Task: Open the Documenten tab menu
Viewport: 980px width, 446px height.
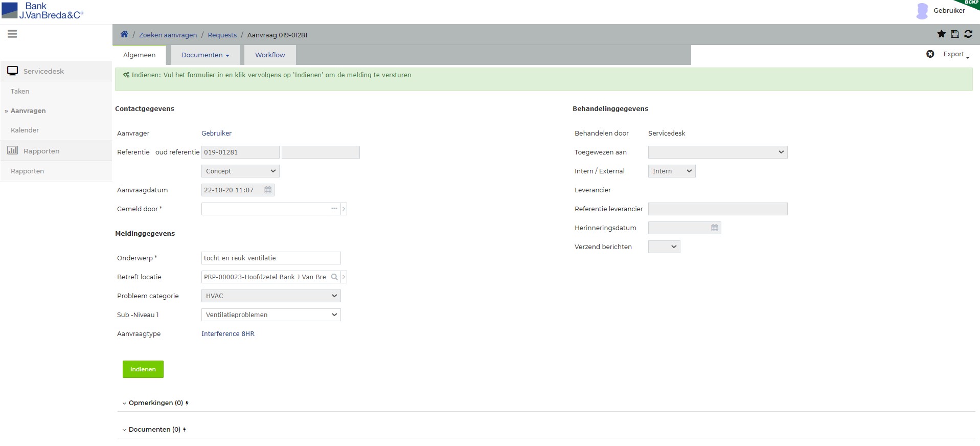Action: click(205, 55)
